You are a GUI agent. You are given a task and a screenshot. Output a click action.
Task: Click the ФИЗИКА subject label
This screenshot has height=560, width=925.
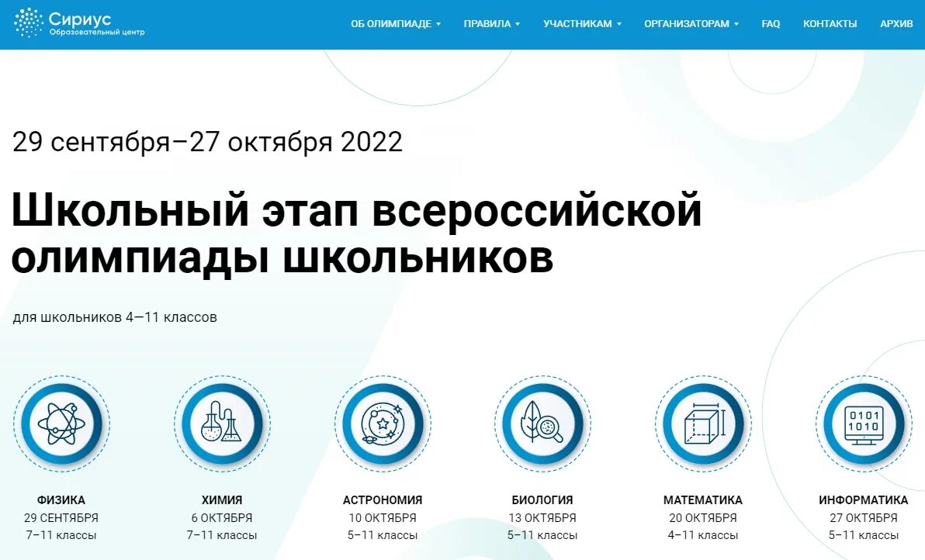pos(62,500)
